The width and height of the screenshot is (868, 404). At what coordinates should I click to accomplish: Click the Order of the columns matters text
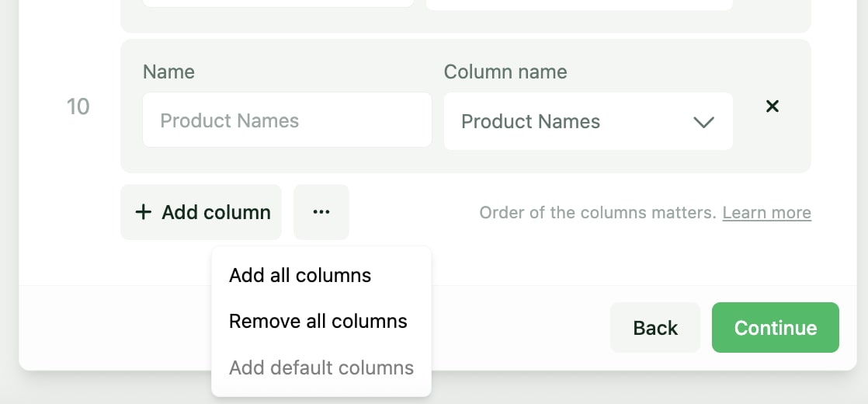(597, 213)
